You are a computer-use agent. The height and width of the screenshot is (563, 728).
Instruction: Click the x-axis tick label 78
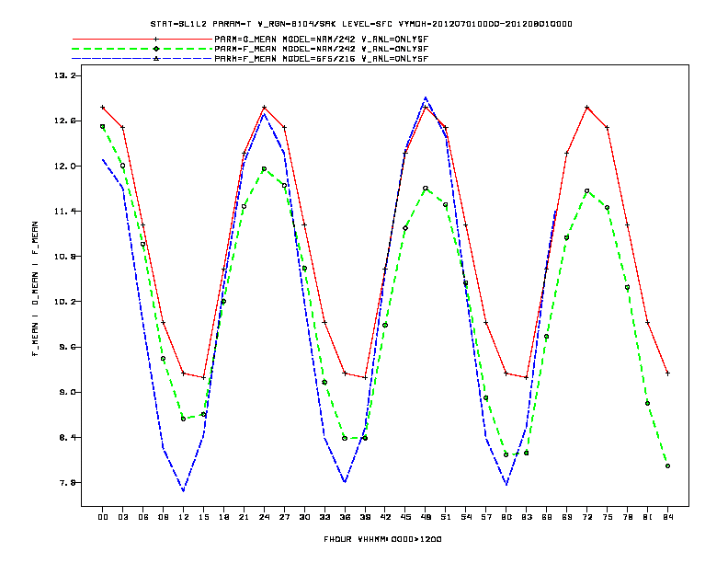[x=627, y=517]
